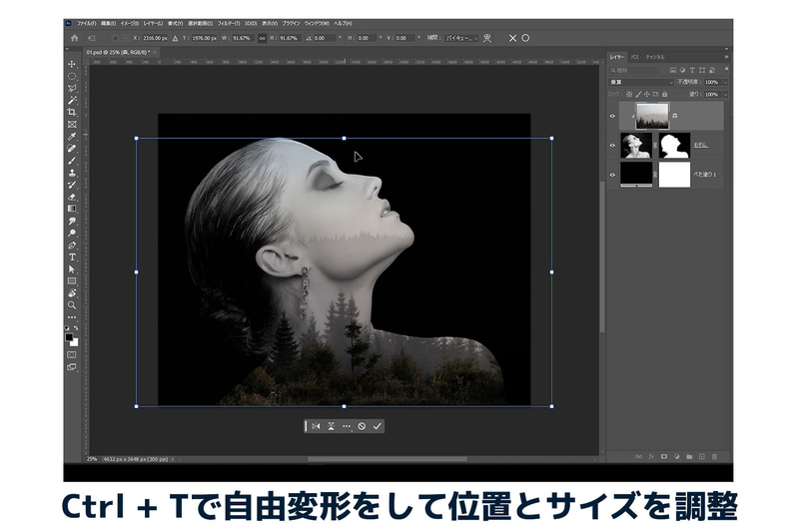Toggle lock position icon
The height and width of the screenshot is (532, 799).
tap(646, 94)
